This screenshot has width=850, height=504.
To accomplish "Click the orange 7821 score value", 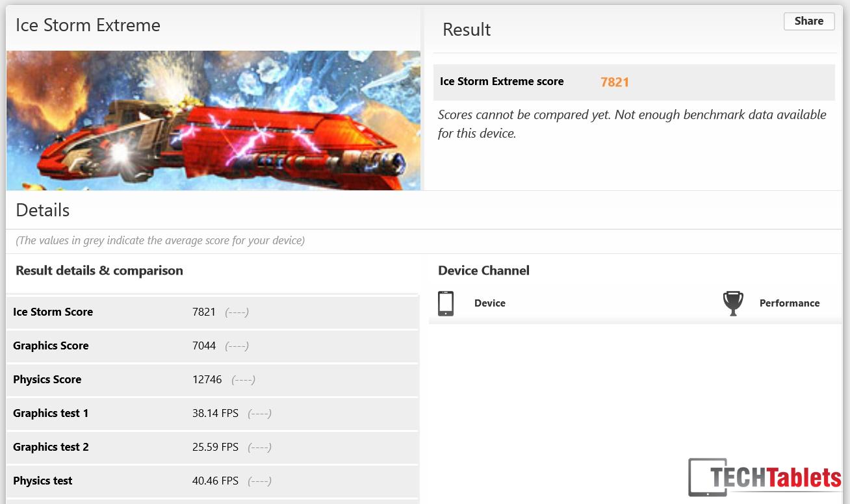I will 615,82.
